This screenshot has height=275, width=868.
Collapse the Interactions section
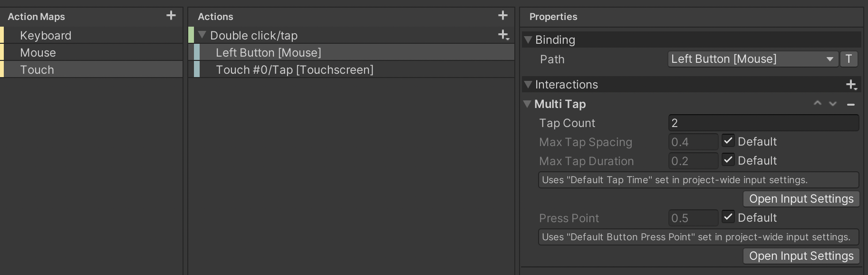tap(528, 84)
